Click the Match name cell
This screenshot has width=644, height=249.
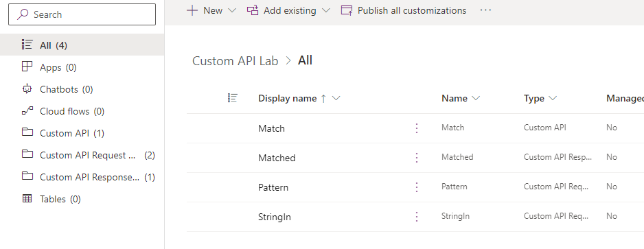pos(452,128)
